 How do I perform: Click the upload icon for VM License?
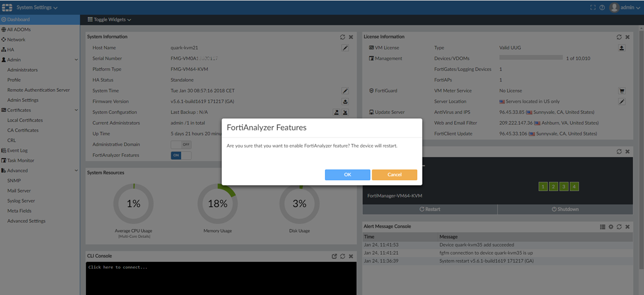tap(622, 48)
